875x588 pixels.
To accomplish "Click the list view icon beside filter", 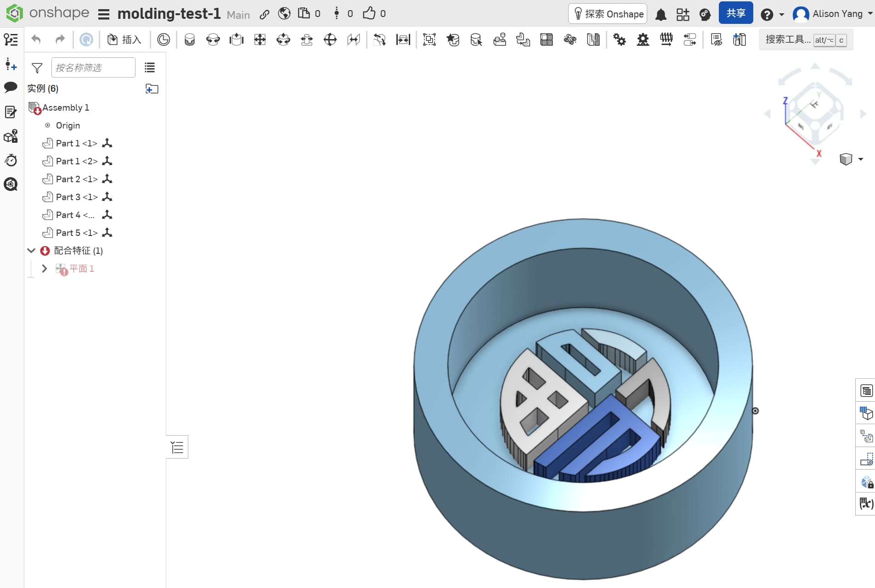I will 150,67.
